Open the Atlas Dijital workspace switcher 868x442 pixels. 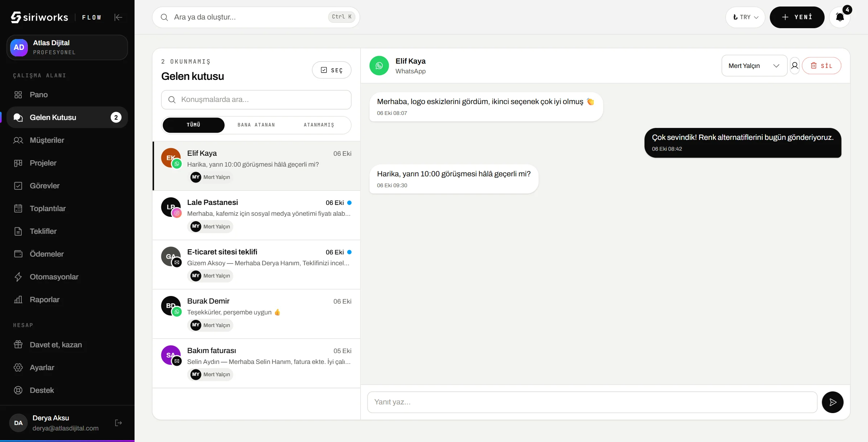[x=67, y=47]
